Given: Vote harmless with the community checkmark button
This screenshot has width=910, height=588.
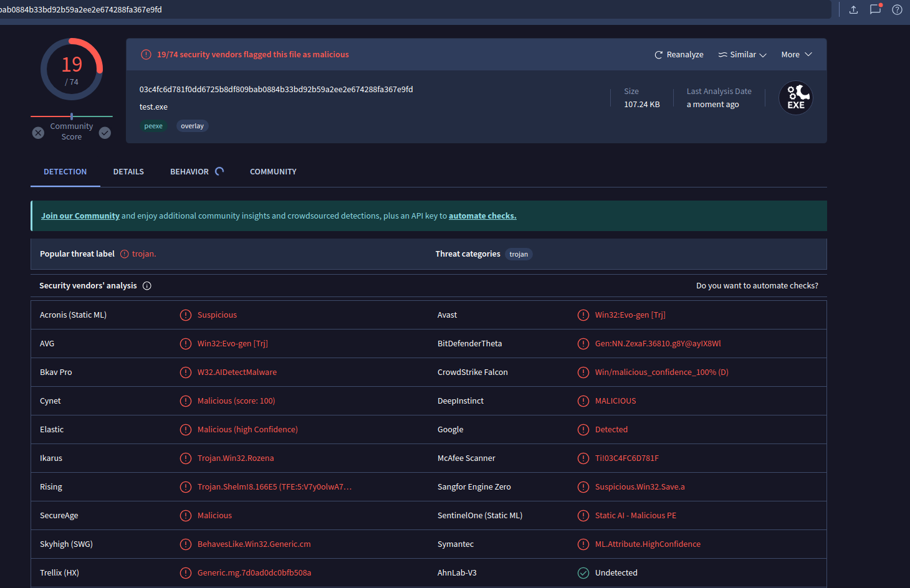Looking at the screenshot, I should tap(105, 133).
